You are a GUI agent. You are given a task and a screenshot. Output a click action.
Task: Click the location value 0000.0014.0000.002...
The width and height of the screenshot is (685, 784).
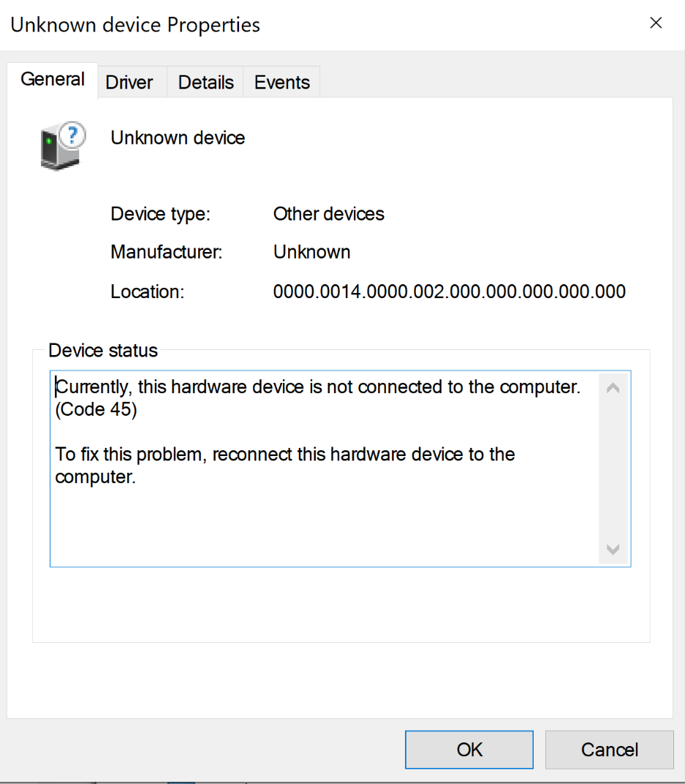[x=449, y=292]
